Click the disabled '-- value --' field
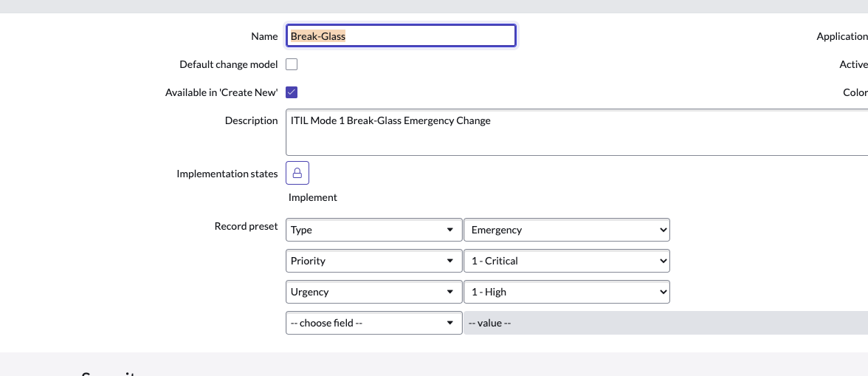The height and width of the screenshot is (376, 868). coord(664,323)
